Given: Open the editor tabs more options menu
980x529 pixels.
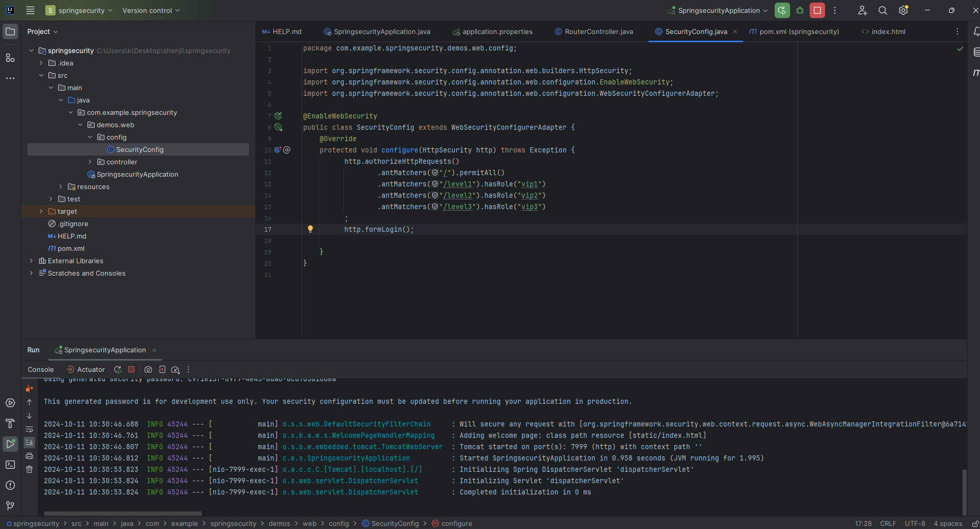Looking at the screenshot, I should click(x=957, y=31).
